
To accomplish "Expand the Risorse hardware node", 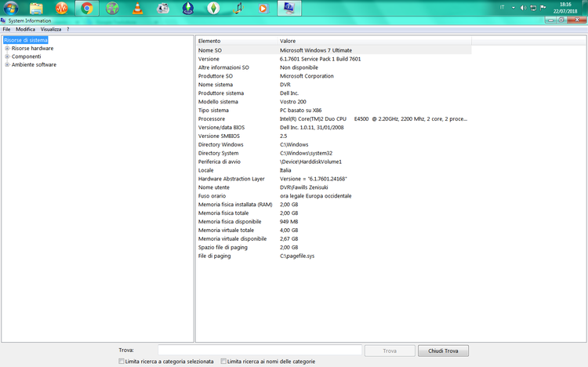I will coord(7,49).
